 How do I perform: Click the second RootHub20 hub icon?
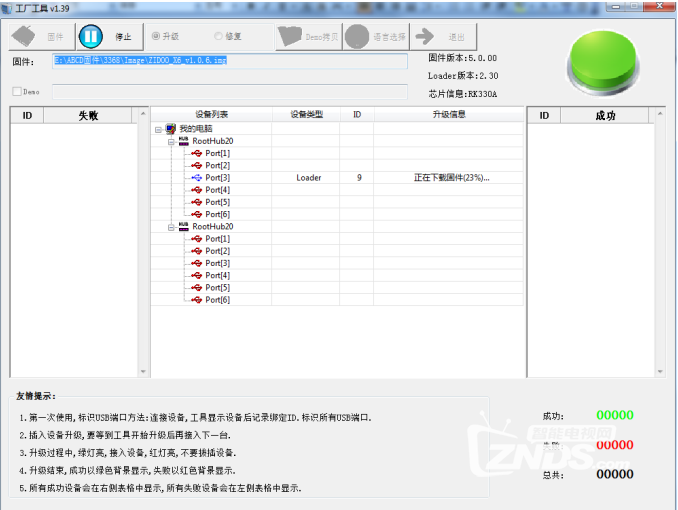point(184,226)
